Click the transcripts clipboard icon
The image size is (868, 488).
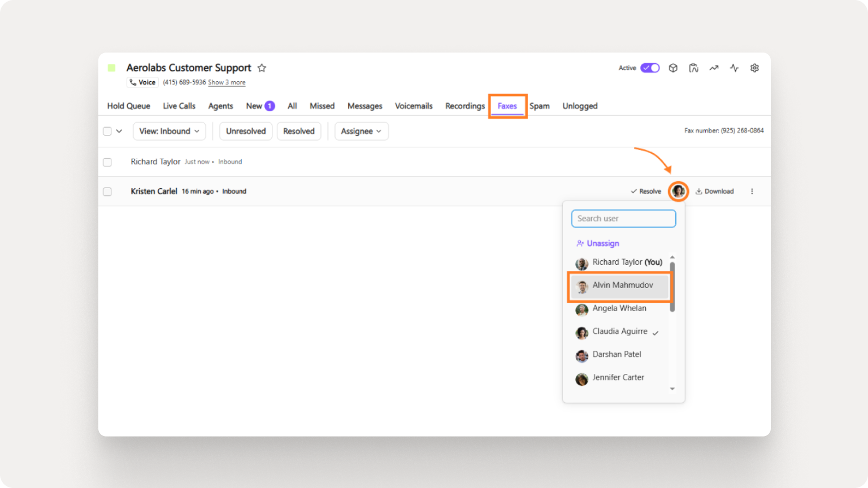(693, 68)
